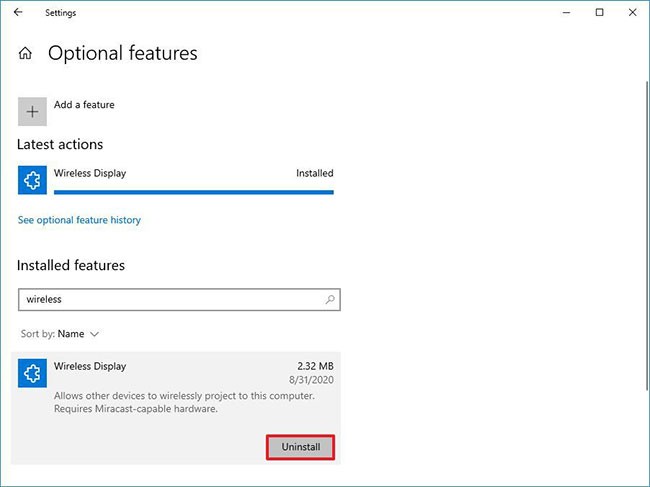Click the magnifier icon in the search box
Screen dimensions: 650x487
(x=329, y=299)
